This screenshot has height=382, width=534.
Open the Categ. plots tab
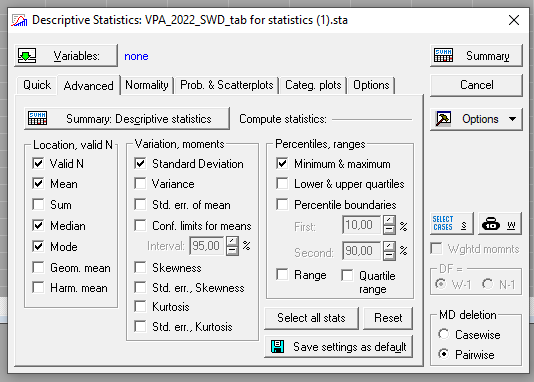coord(313,85)
